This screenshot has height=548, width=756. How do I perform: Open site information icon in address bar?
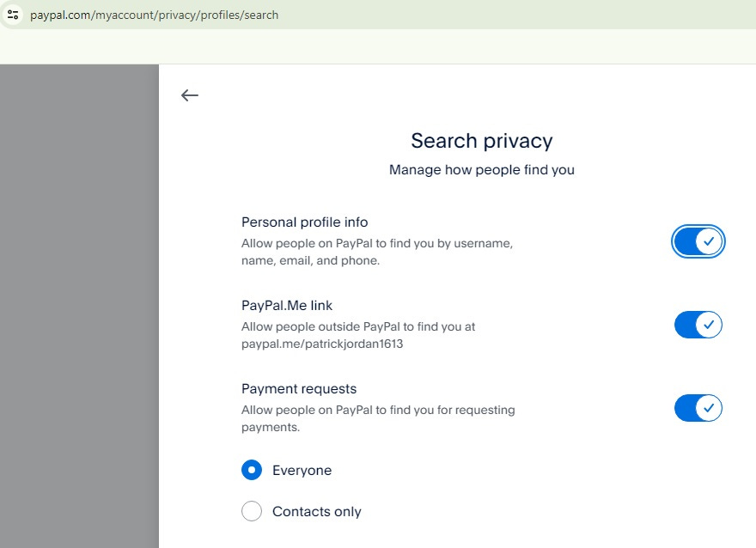coord(13,15)
